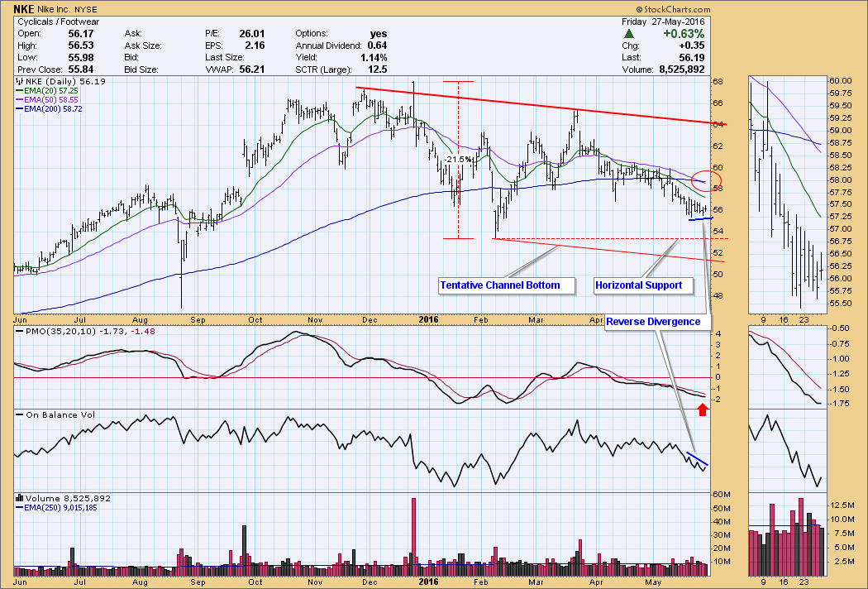868x589 pixels.
Task: Open the zoomed price thumbnail panel
Action: tap(787, 194)
